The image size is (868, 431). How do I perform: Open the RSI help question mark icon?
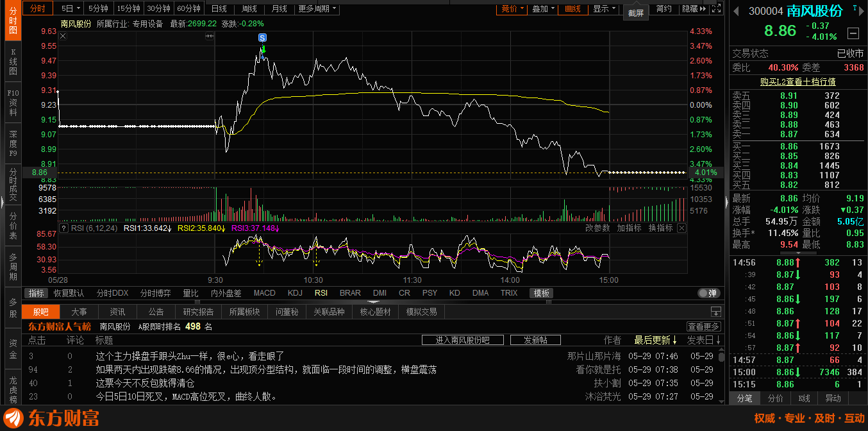pyautogui.click(x=63, y=228)
